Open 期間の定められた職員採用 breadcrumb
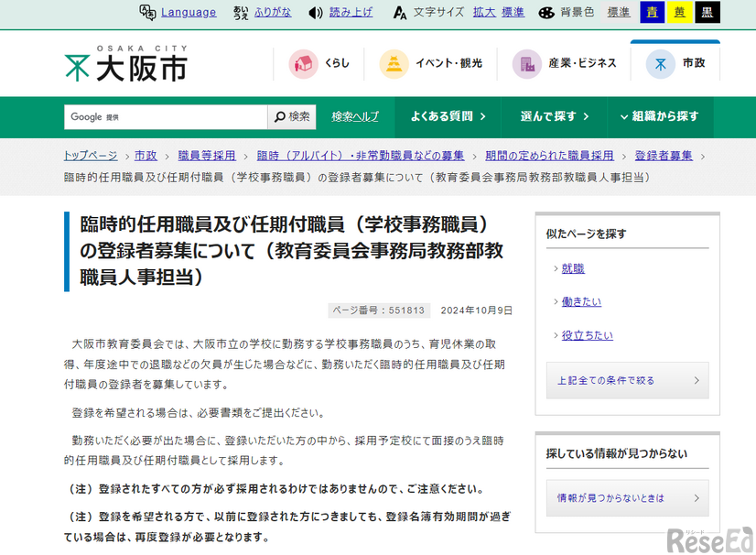The width and height of the screenshot is (756, 555). click(x=550, y=156)
